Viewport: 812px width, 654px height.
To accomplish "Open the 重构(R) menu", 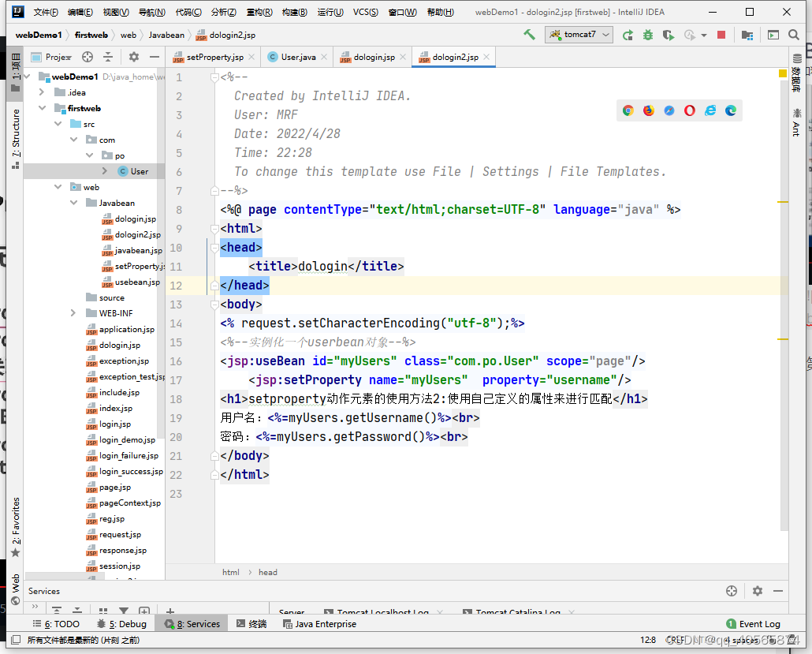I will (259, 12).
